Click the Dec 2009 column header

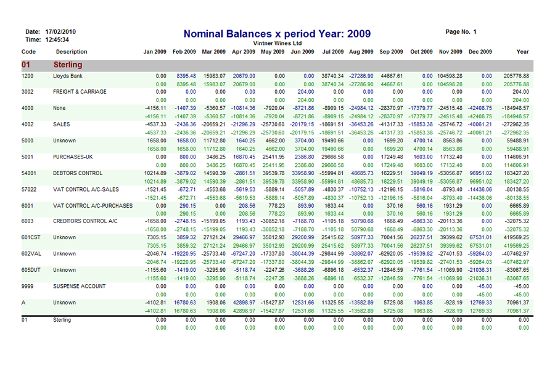click(x=480, y=52)
